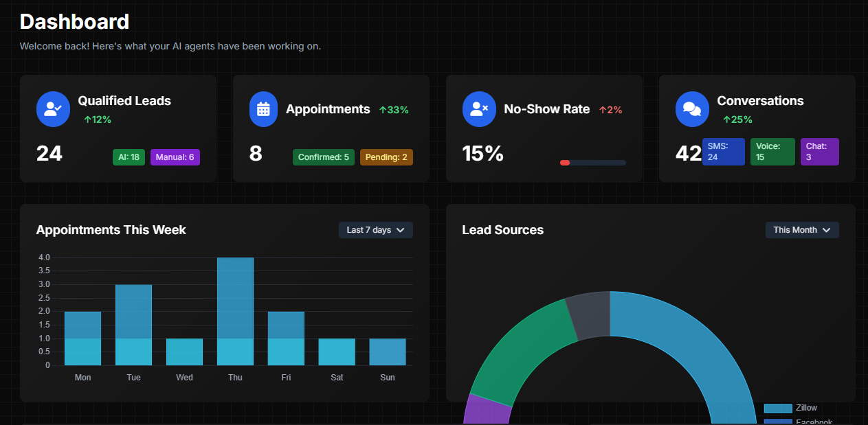Click the Voice: 15 channel badge
Image resolution: width=868 pixels, height=425 pixels.
772,151
